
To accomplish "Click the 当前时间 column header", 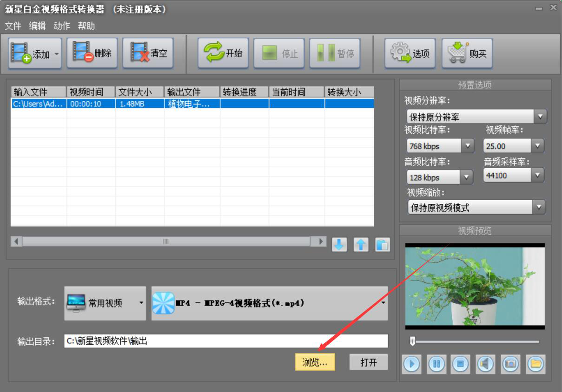I will point(297,91).
